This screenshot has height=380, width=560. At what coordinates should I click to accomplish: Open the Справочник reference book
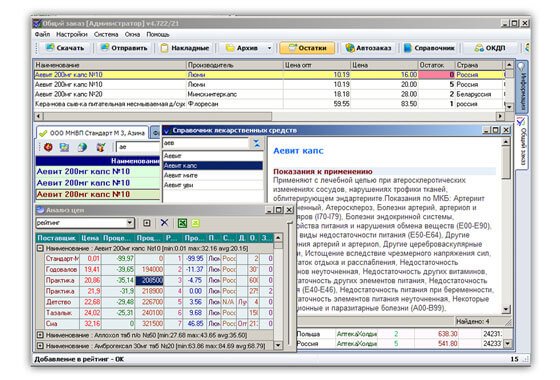coord(429,48)
